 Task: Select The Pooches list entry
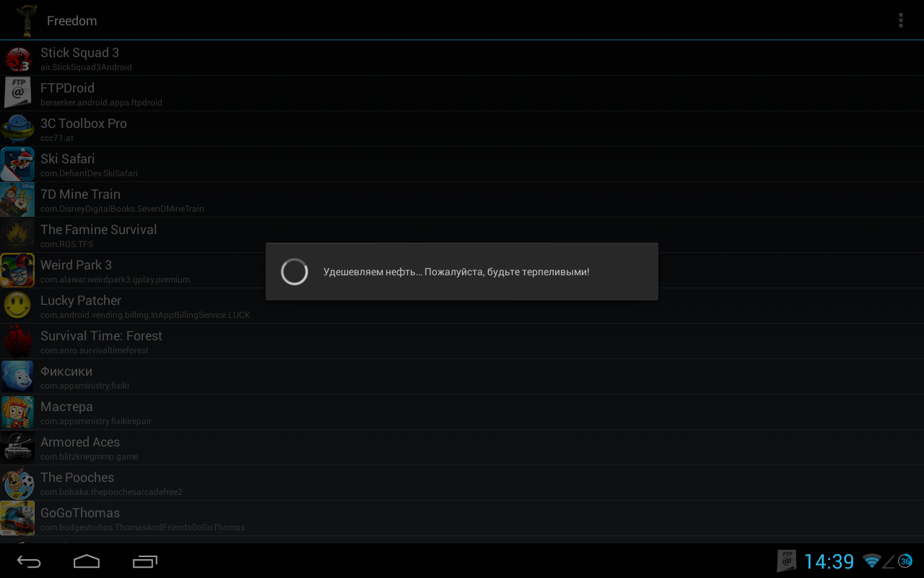point(462,483)
